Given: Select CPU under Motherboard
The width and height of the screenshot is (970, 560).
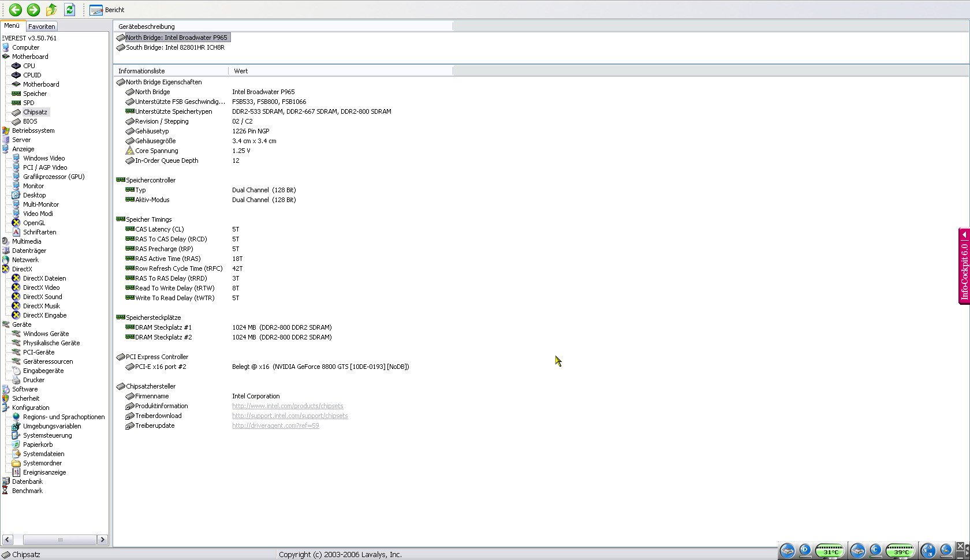Looking at the screenshot, I should pos(29,66).
